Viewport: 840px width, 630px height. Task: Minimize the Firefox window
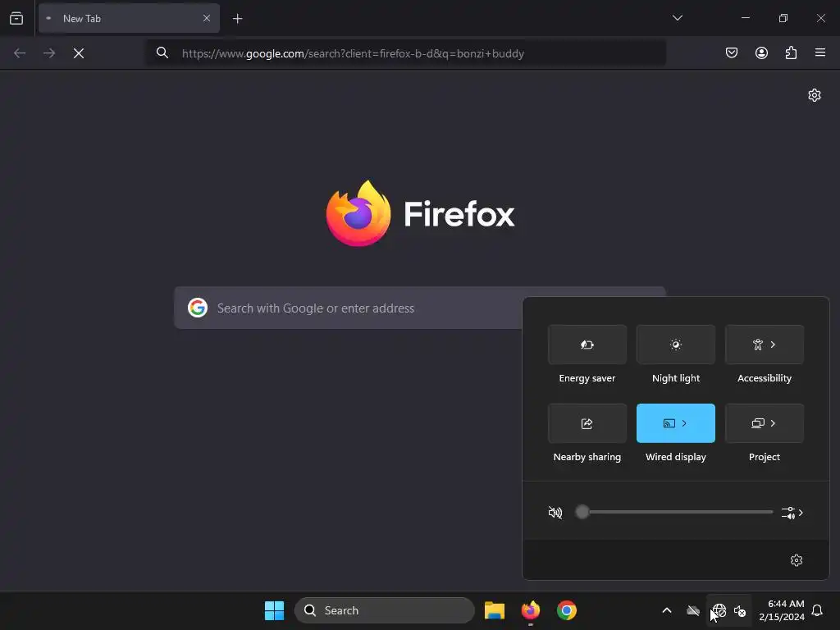[x=745, y=18]
